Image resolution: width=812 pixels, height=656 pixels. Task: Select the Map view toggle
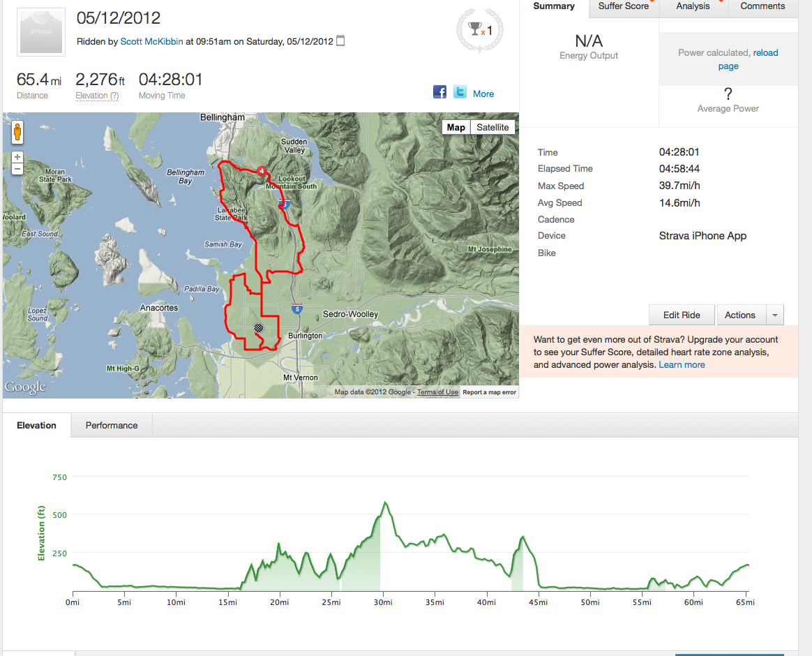[456, 127]
